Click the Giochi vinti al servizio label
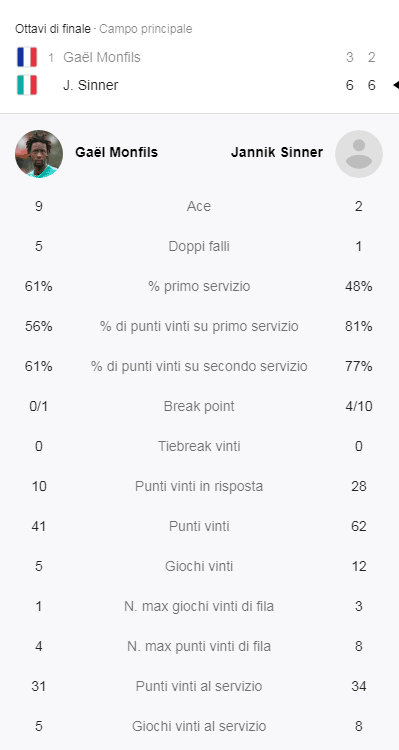Viewport: 399px width, 750px height. (x=199, y=726)
